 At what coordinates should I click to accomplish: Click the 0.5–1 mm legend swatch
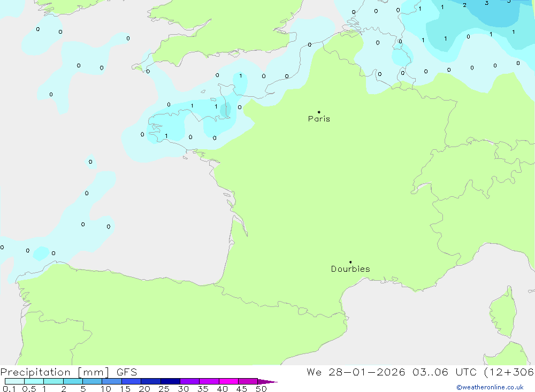click(x=34, y=381)
